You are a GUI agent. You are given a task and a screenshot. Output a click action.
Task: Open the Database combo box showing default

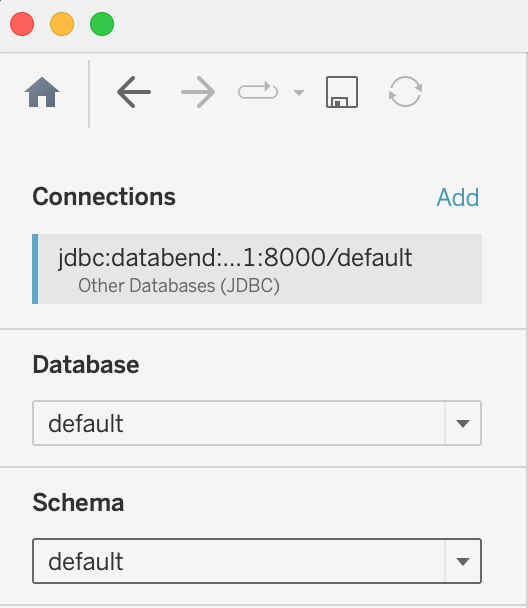pyautogui.click(x=257, y=423)
